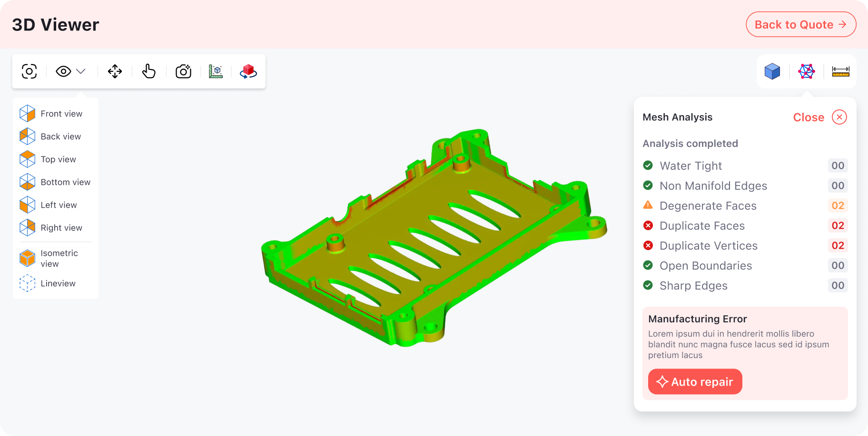Switch to solid cube shading mode
This screenshot has width=868, height=436.
click(772, 71)
